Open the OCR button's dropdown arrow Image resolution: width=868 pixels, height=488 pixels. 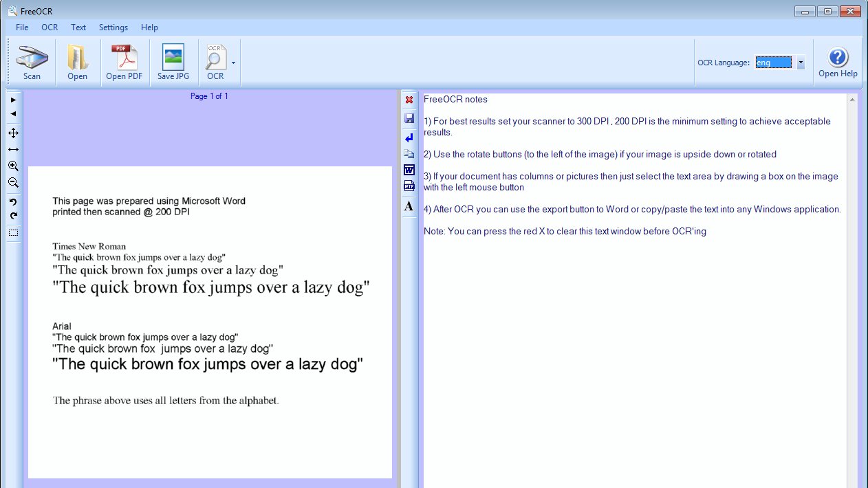[233, 63]
